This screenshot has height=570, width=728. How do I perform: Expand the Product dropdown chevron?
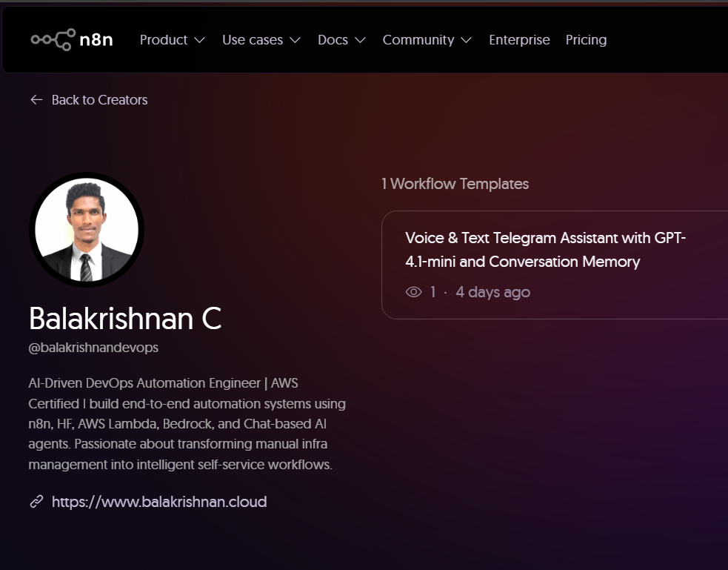click(199, 40)
